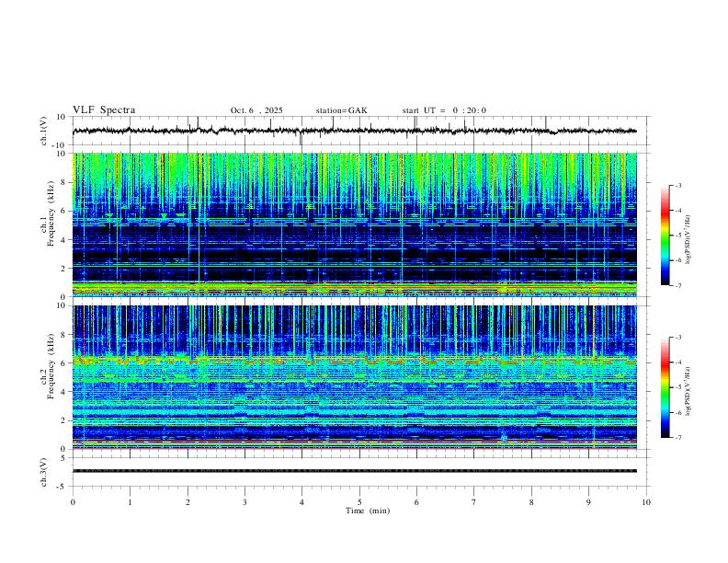Click the "-7" tick on lower color bar
The image size is (728, 563).
(677, 438)
